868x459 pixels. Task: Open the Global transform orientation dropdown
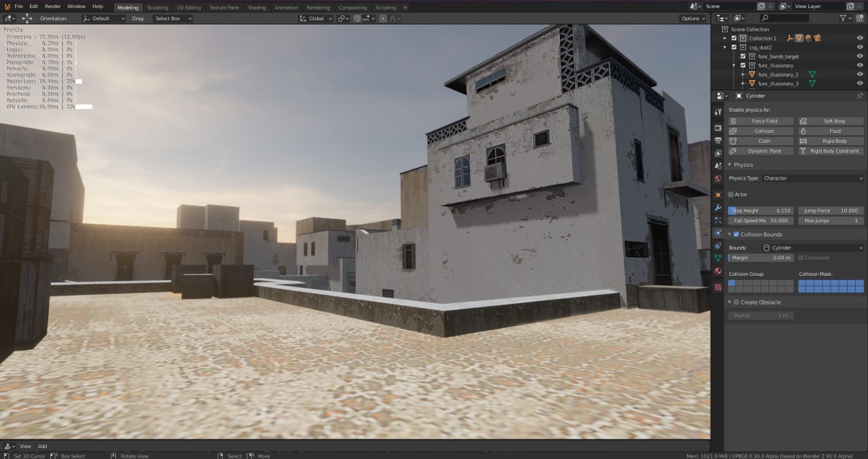point(316,18)
